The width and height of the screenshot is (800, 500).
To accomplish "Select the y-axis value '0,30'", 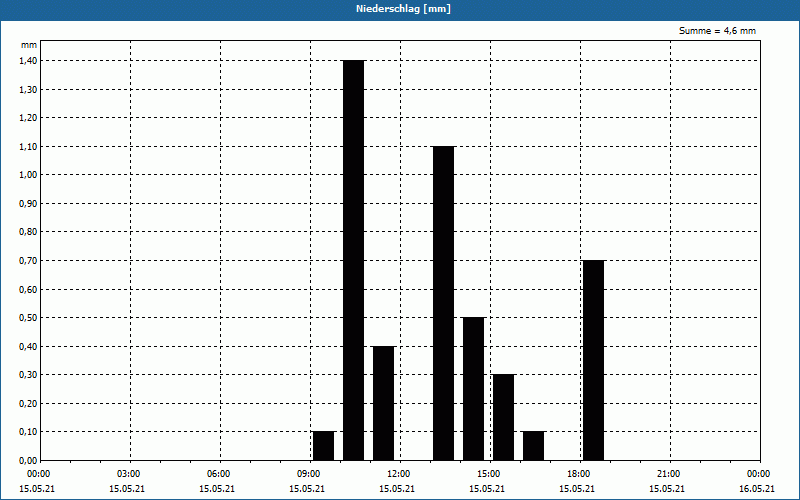I will [x=29, y=375].
